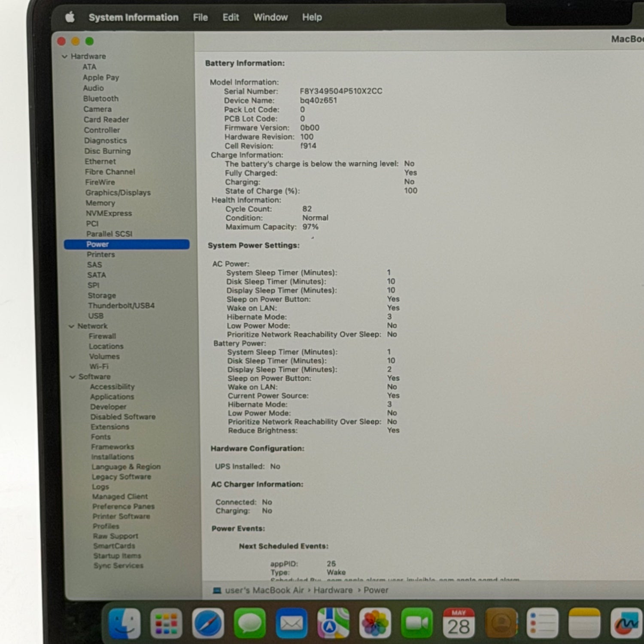Screen dimensions: 644x644
Task: View Graphics/Displays information
Action: 118,193
